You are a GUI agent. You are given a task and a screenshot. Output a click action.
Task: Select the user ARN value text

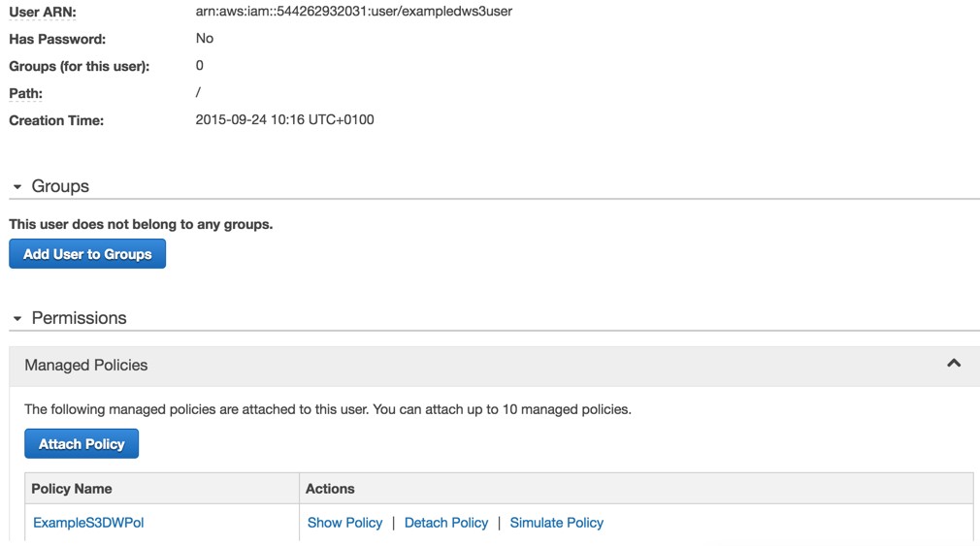click(x=354, y=12)
